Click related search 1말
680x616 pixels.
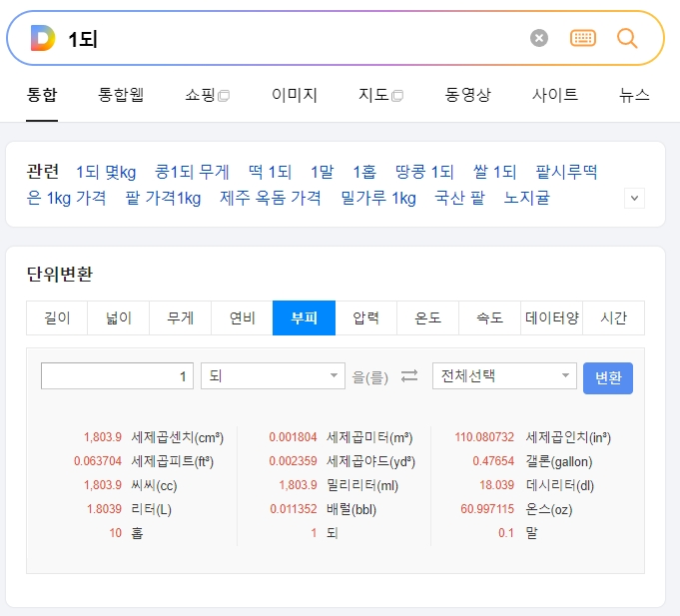(x=323, y=172)
